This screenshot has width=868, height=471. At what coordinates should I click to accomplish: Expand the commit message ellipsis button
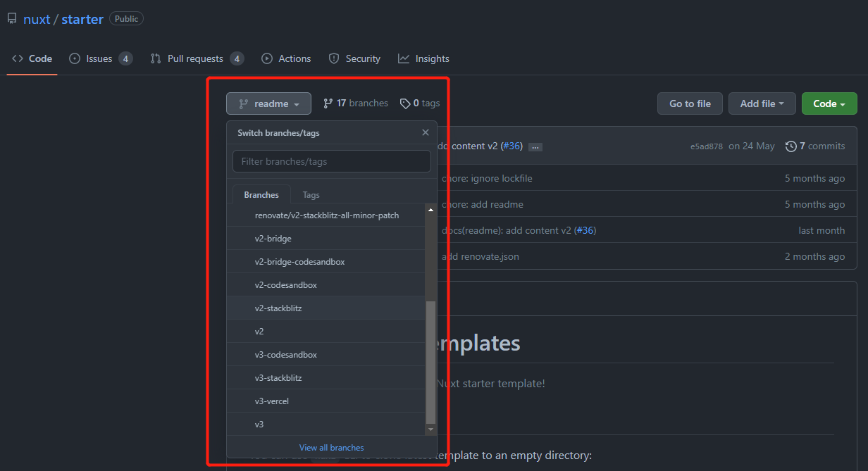pos(535,146)
